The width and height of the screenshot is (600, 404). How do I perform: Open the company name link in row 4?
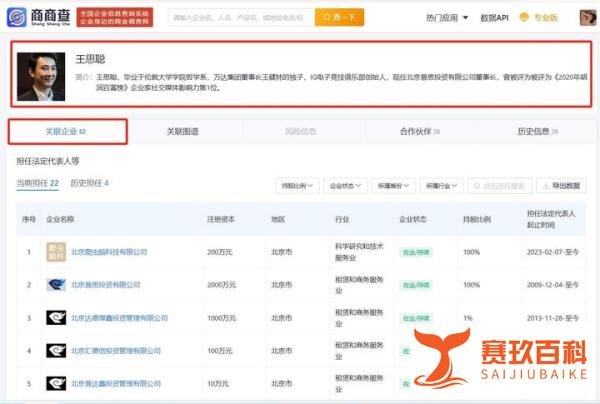click(x=116, y=351)
